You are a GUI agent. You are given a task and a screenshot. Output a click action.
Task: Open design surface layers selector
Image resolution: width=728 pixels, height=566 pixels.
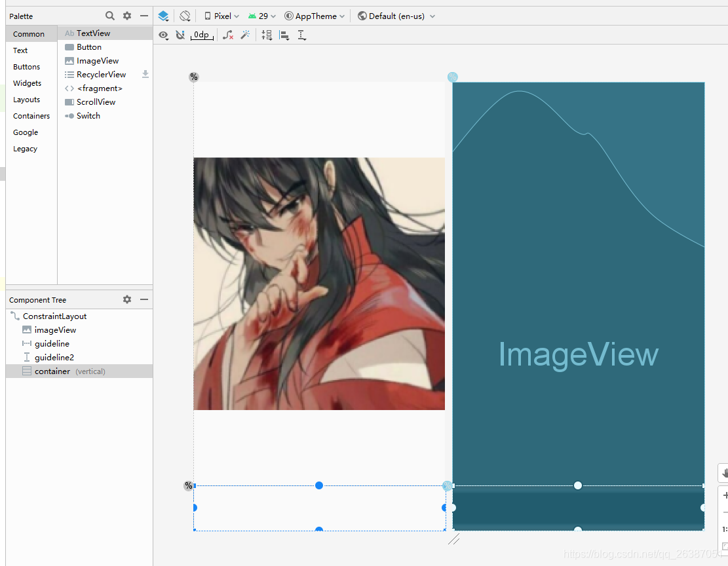pos(163,16)
